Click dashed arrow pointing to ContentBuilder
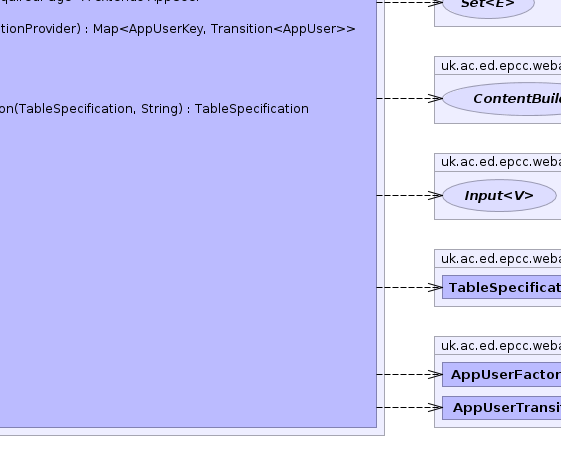This screenshot has width=561, height=473. (410, 98)
